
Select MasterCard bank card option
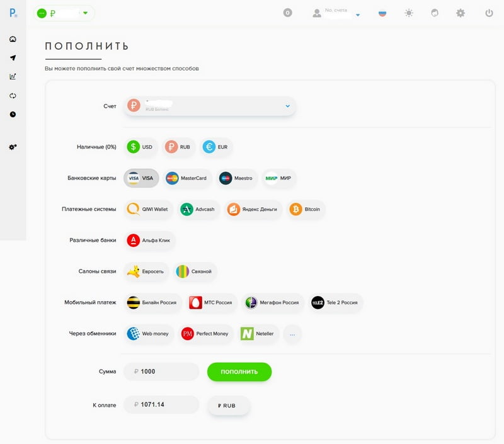click(187, 178)
